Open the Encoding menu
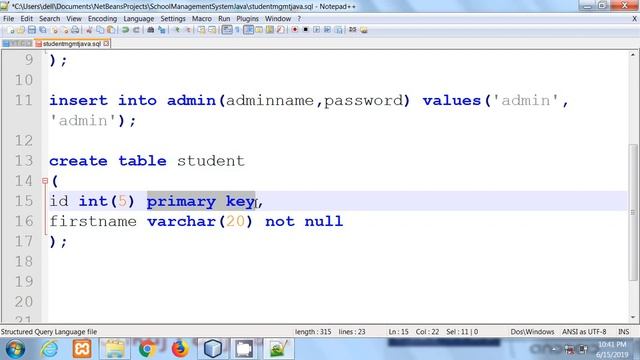Image resolution: width=640 pixels, height=360 pixels. (x=102, y=19)
